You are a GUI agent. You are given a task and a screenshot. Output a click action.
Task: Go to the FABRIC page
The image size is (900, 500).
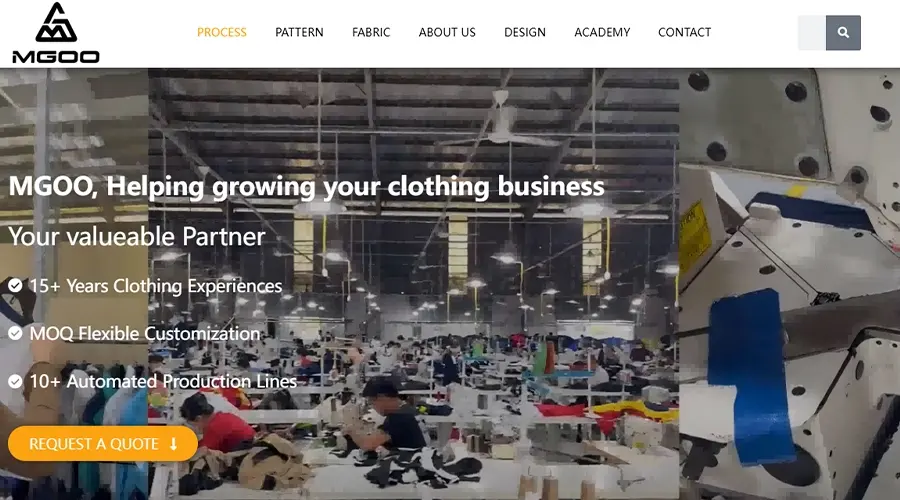click(x=371, y=33)
